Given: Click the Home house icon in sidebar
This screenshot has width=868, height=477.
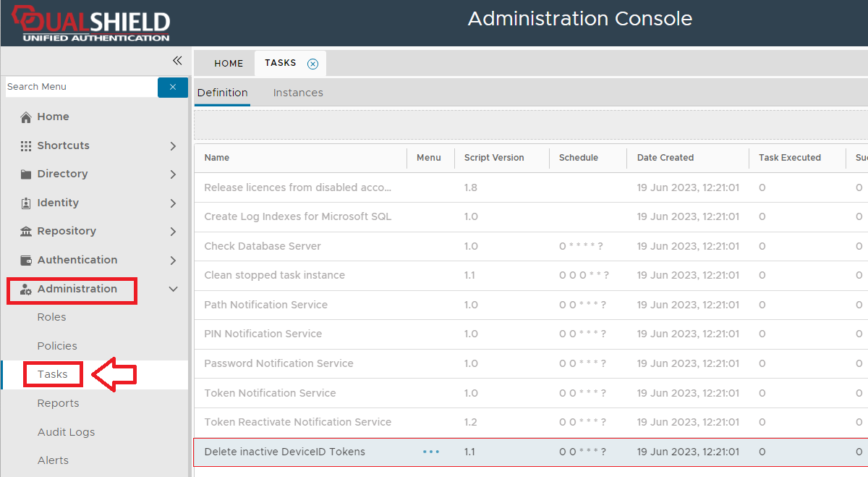Looking at the screenshot, I should (26, 117).
